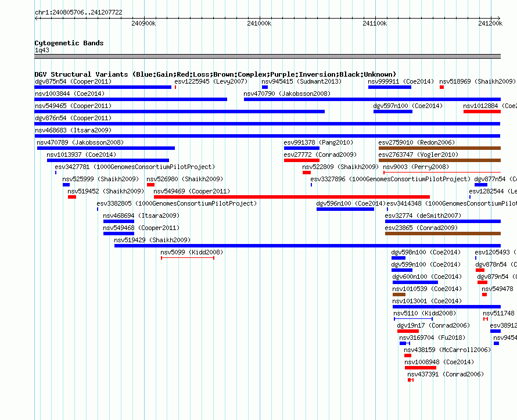Click esv3327896 1000Genomes variant label
This screenshot has width=517, height=420.
tap(390, 179)
